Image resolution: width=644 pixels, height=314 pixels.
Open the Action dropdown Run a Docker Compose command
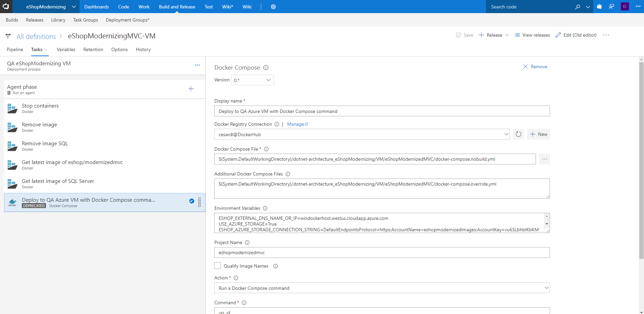[382, 288]
